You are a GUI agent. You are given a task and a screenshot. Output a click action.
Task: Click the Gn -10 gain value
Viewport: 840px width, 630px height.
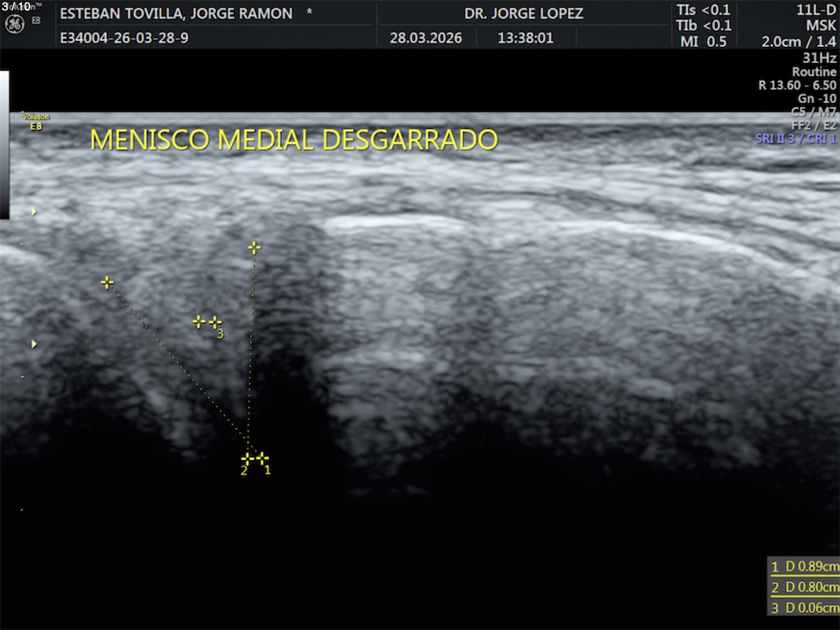(x=817, y=98)
